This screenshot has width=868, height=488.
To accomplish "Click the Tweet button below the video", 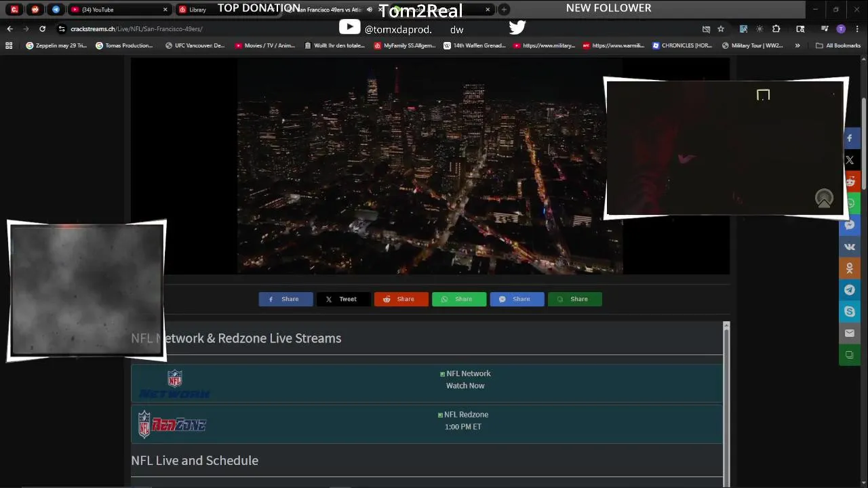I will click(343, 299).
